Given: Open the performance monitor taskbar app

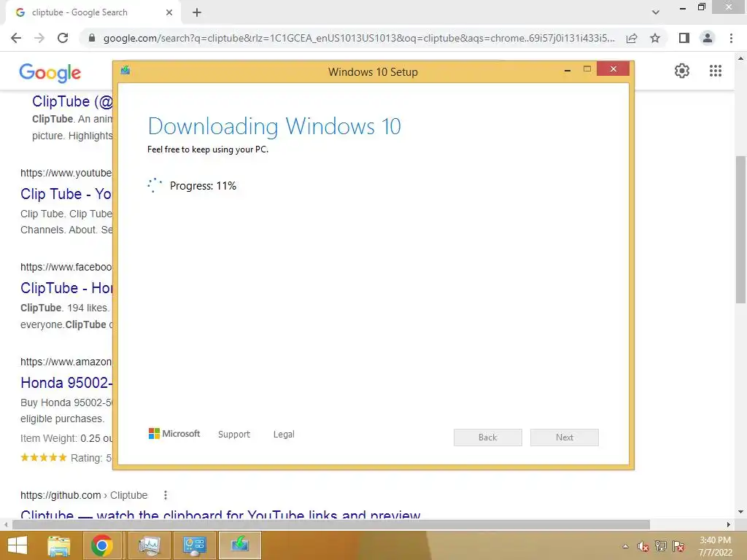Looking at the screenshot, I should [149, 545].
